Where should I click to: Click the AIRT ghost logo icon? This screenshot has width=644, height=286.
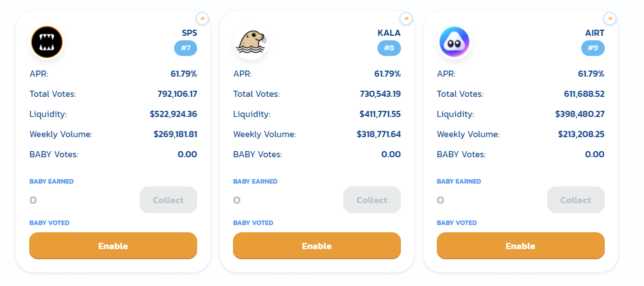coord(455,42)
